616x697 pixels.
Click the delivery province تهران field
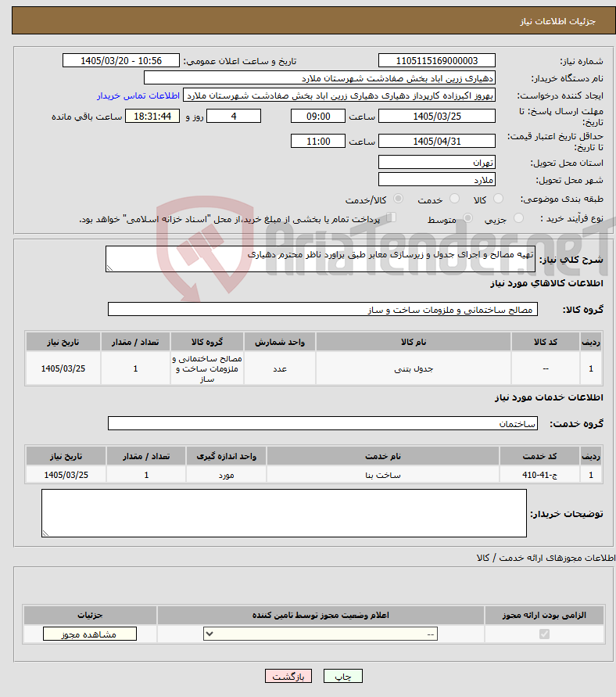pos(436,162)
